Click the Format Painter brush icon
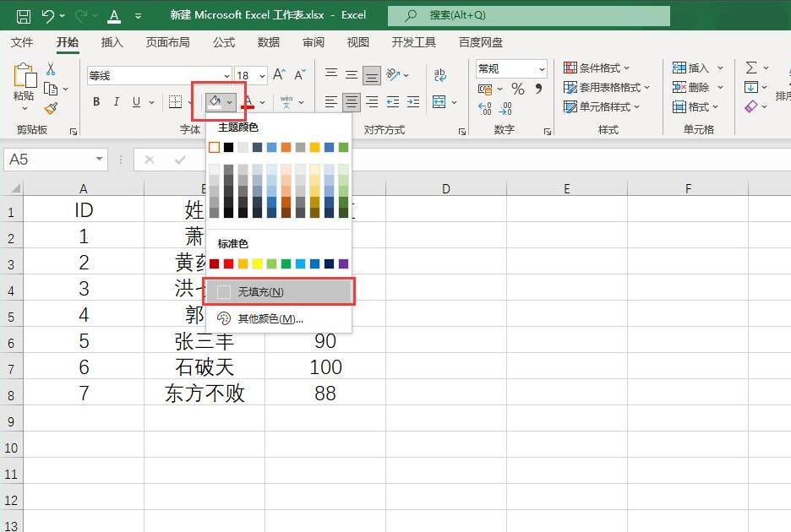 [51, 108]
